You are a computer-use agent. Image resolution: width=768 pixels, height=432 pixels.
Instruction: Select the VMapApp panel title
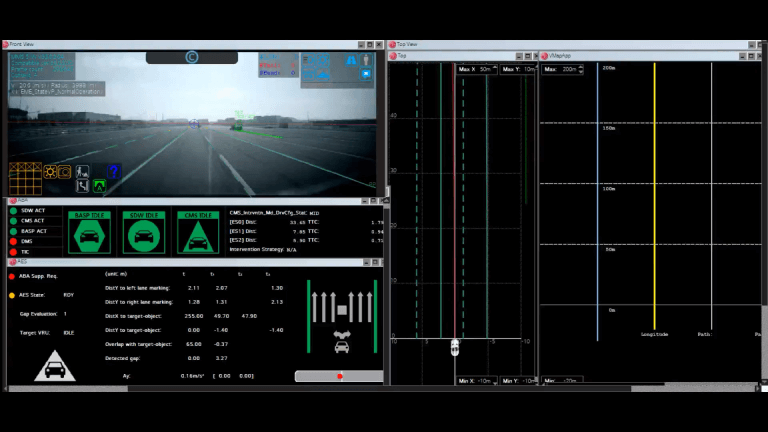(x=560, y=56)
